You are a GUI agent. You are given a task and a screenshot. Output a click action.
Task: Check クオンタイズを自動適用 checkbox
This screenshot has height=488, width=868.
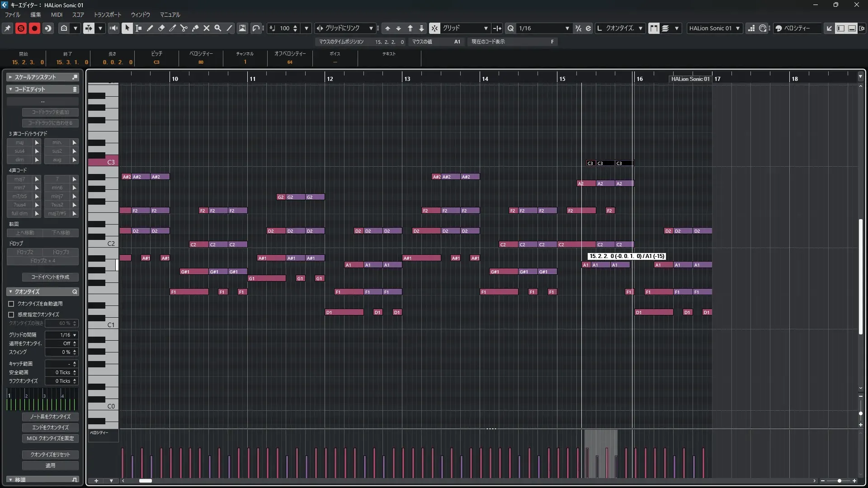[x=11, y=304]
